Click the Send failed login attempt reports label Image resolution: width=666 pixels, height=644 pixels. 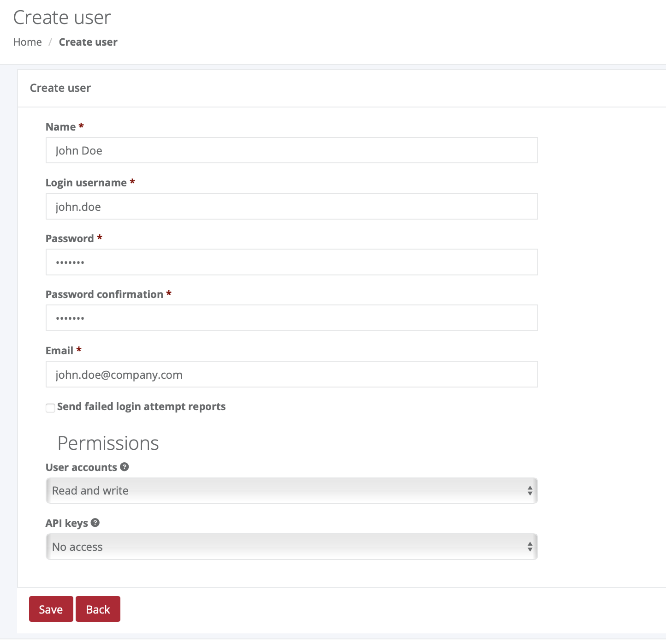point(142,406)
